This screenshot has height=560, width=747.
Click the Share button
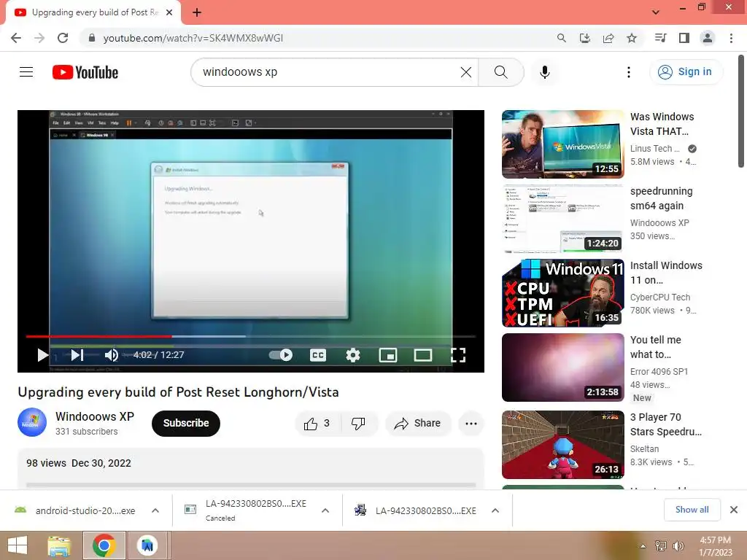point(418,424)
